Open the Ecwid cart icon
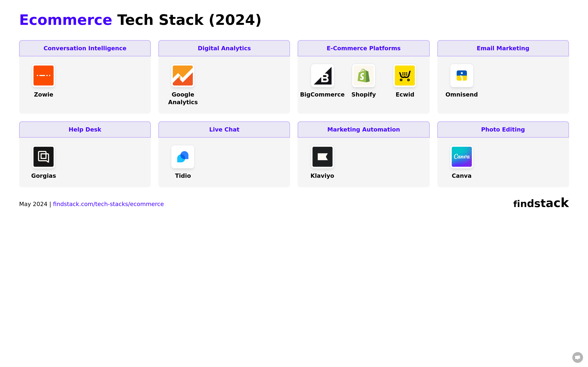Image resolution: width=588 pixels, height=367 pixels. pos(405,76)
